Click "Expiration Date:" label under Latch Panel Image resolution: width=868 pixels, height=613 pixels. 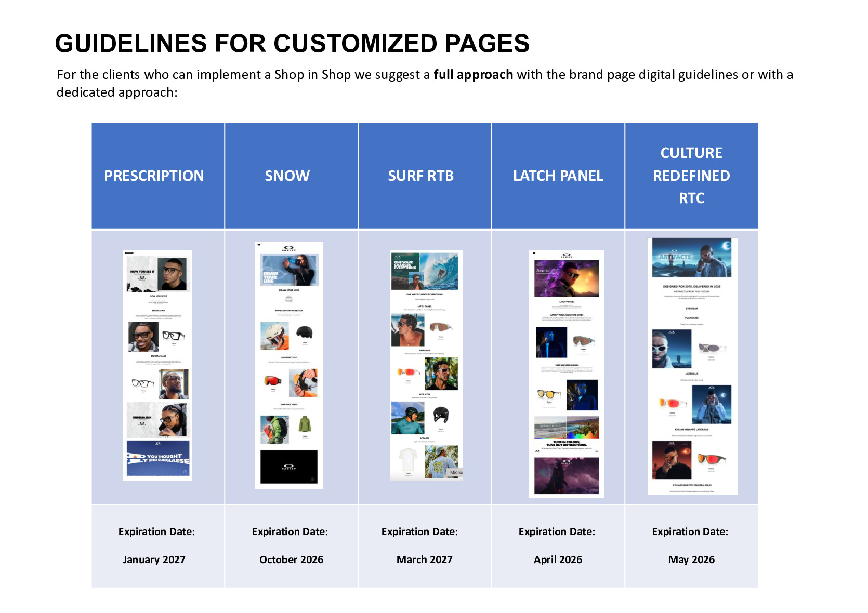tap(557, 531)
